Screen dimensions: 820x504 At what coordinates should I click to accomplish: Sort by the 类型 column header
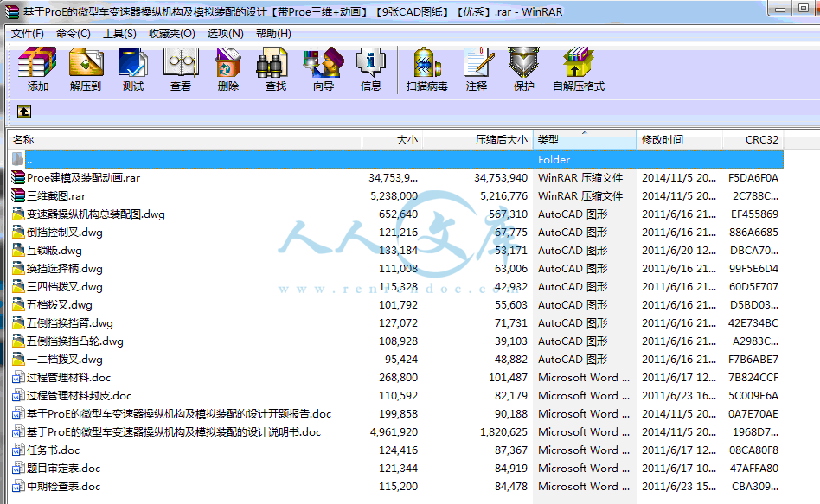[584, 139]
